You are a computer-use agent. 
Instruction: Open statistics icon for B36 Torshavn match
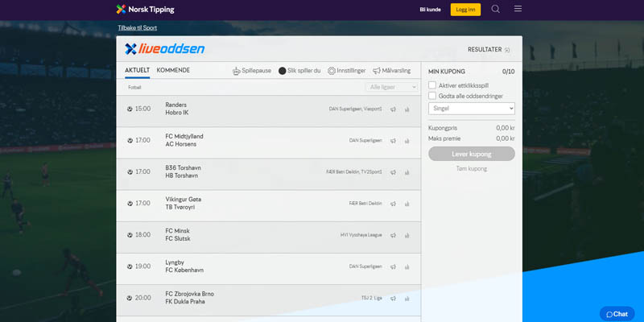pyautogui.click(x=407, y=172)
